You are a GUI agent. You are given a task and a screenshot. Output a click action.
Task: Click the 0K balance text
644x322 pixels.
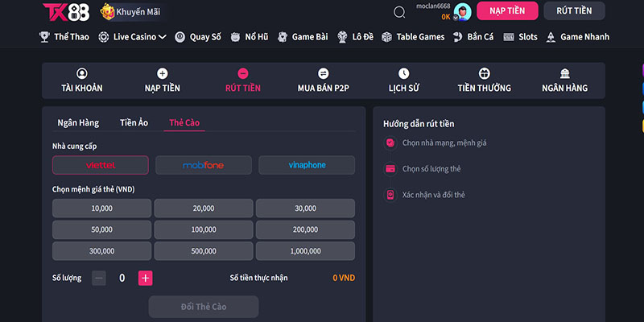(446, 17)
